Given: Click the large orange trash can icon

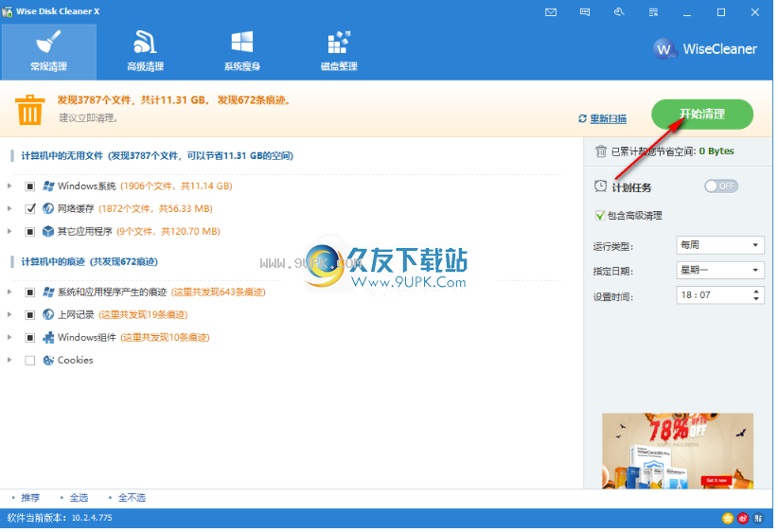Looking at the screenshot, I should tap(29, 110).
